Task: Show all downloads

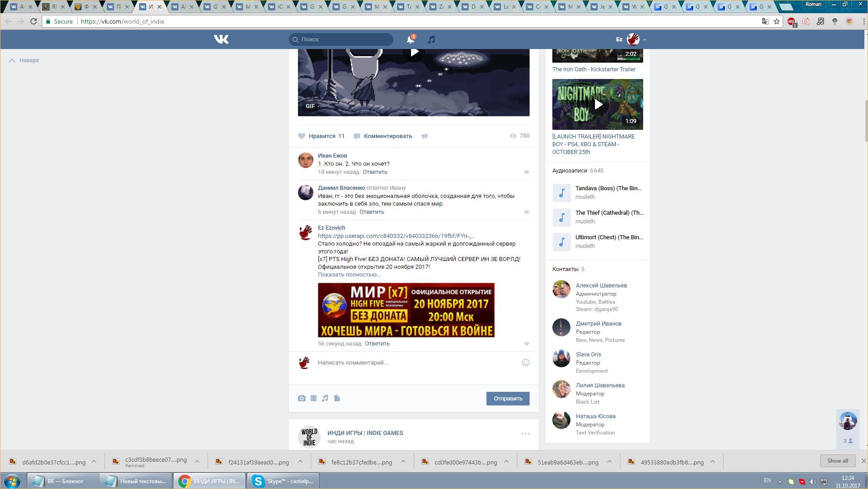Action: [x=838, y=461]
